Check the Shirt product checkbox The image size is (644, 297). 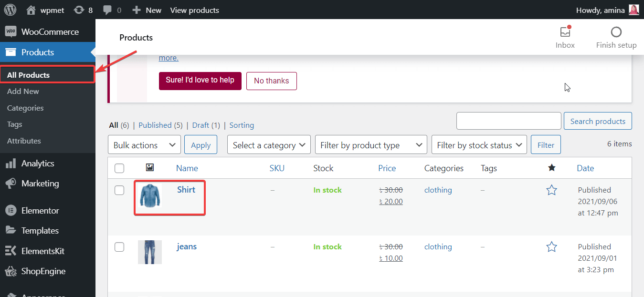click(x=119, y=190)
